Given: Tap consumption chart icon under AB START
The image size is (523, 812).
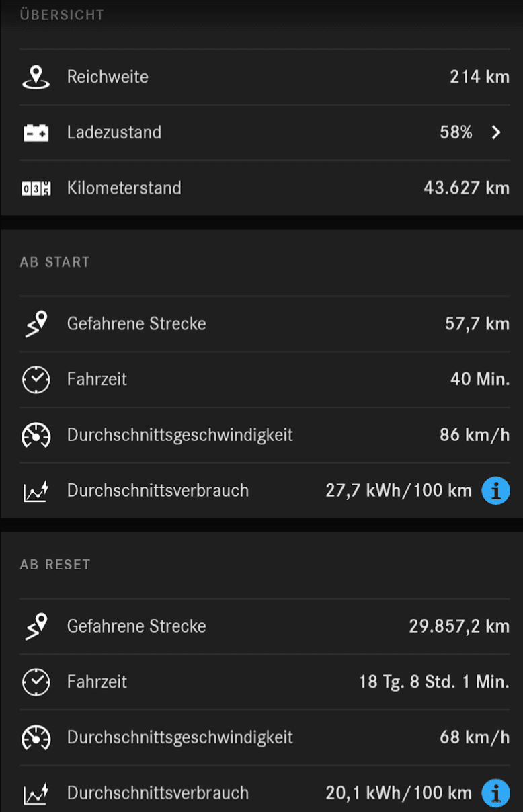Looking at the screenshot, I should coord(36,491).
